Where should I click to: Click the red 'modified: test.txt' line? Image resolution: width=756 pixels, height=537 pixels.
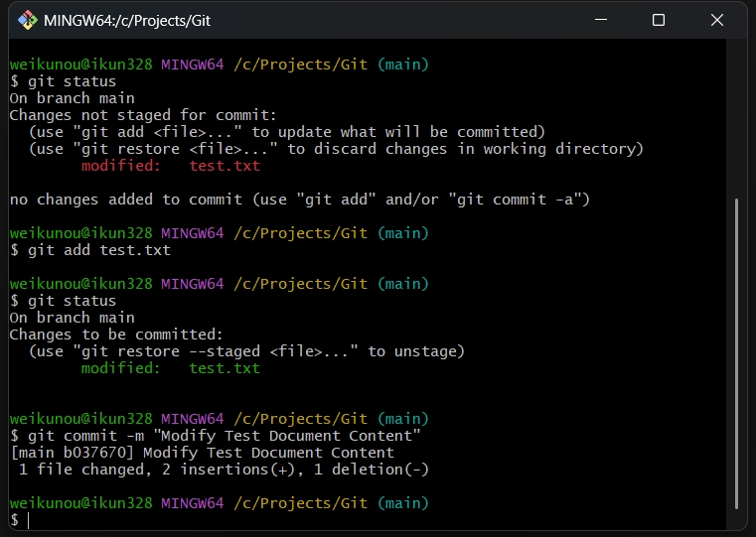point(171,166)
